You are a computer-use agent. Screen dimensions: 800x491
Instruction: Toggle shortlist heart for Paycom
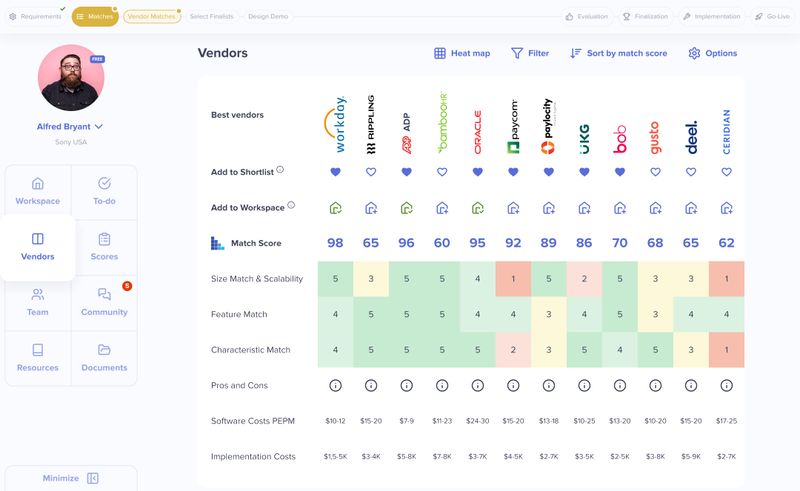tap(513, 172)
